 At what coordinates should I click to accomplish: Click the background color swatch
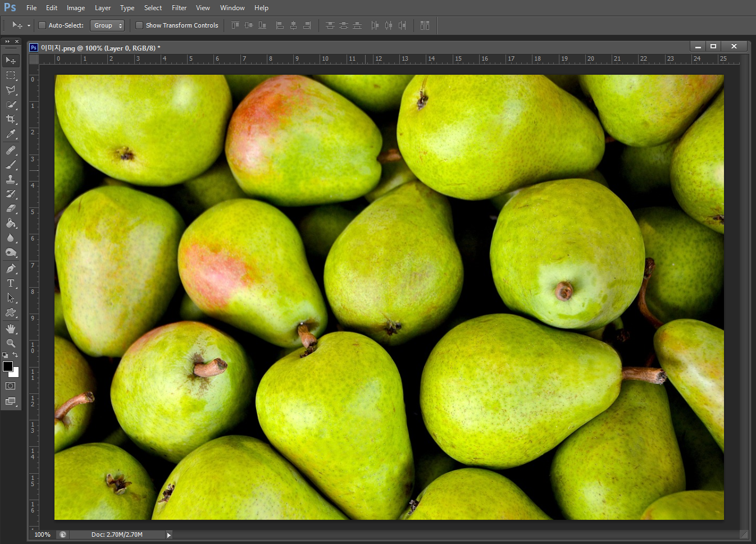16,374
